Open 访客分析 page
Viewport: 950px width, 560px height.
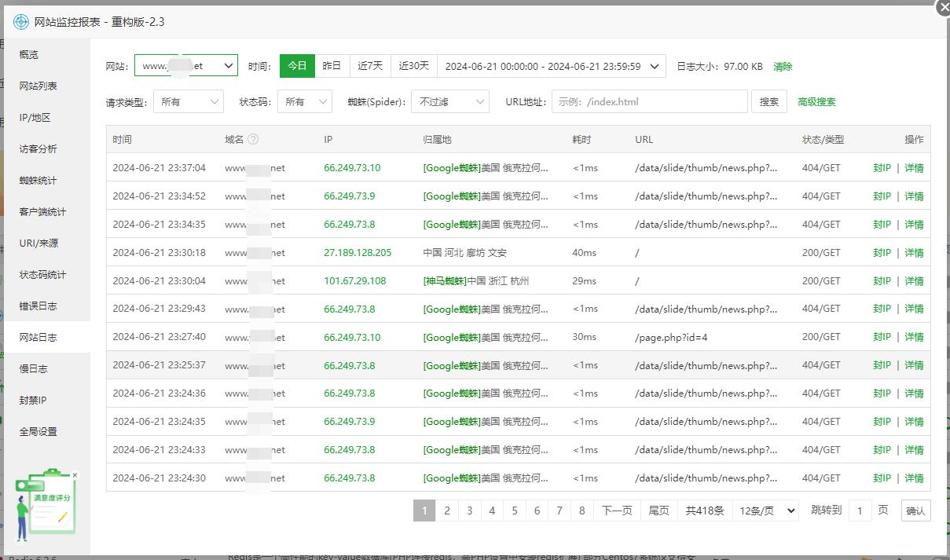pos(46,149)
